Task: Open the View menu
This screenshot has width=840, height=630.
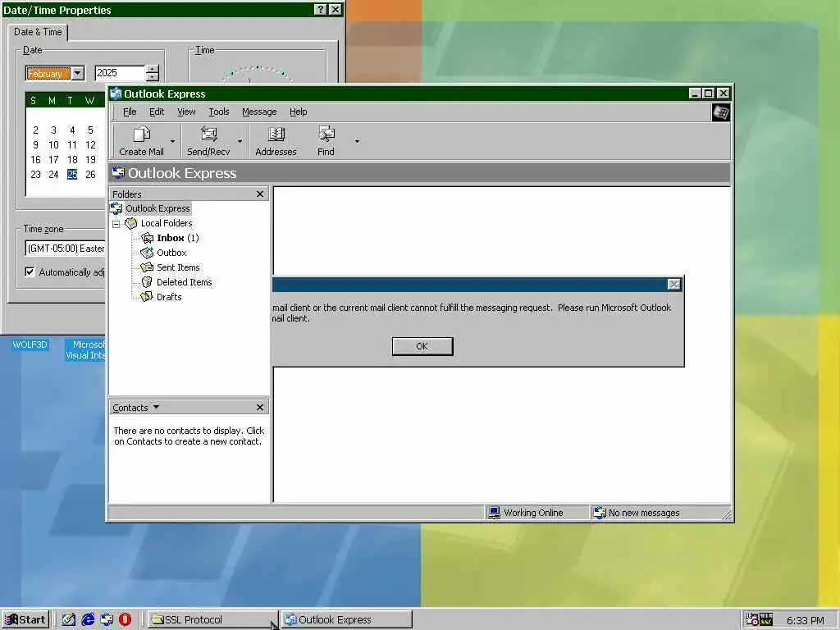Action: pos(186,112)
